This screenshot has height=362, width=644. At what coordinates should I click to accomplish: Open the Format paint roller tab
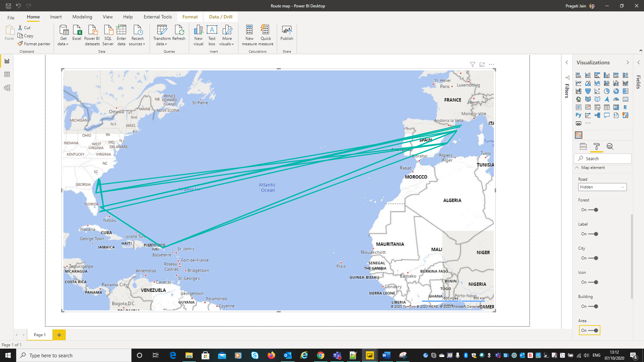pyautogui.click(x=597, y=146)
